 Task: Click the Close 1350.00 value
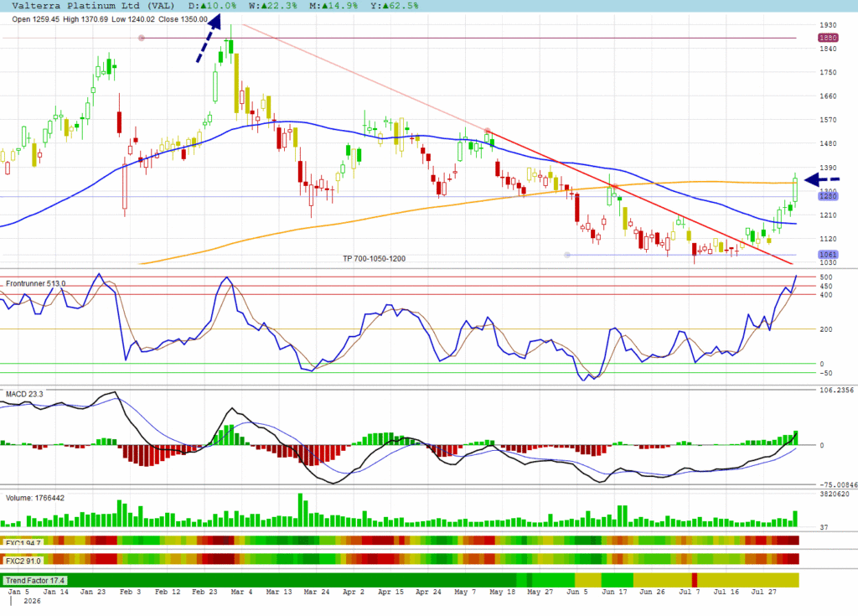tap(183, 19)
